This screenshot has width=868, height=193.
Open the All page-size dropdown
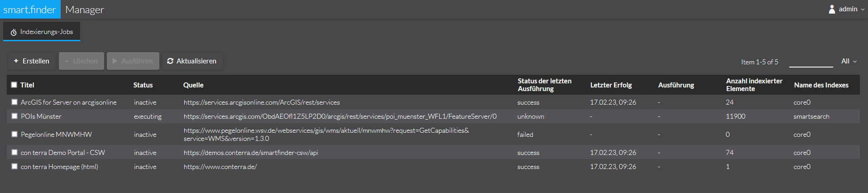click(x=849, y=61)
